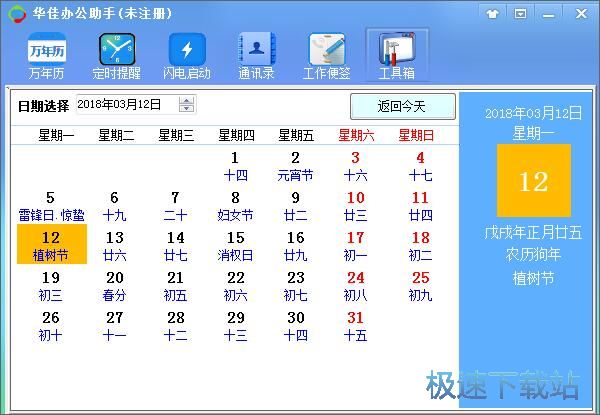
Task: Select March 20 春分 date cell
Action: point(115,285)
